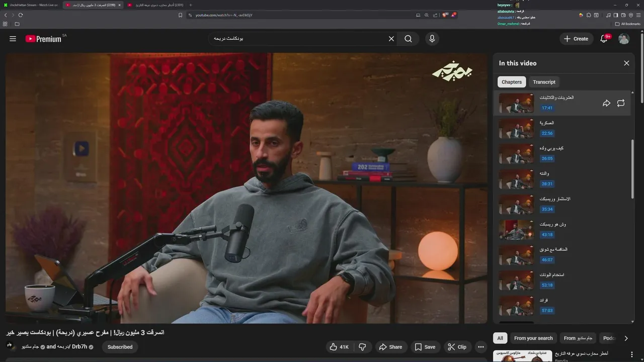Switch to the (2301) YouTube tab
The height and width of the screenshot is (362, 644).
tap(155, 5)
